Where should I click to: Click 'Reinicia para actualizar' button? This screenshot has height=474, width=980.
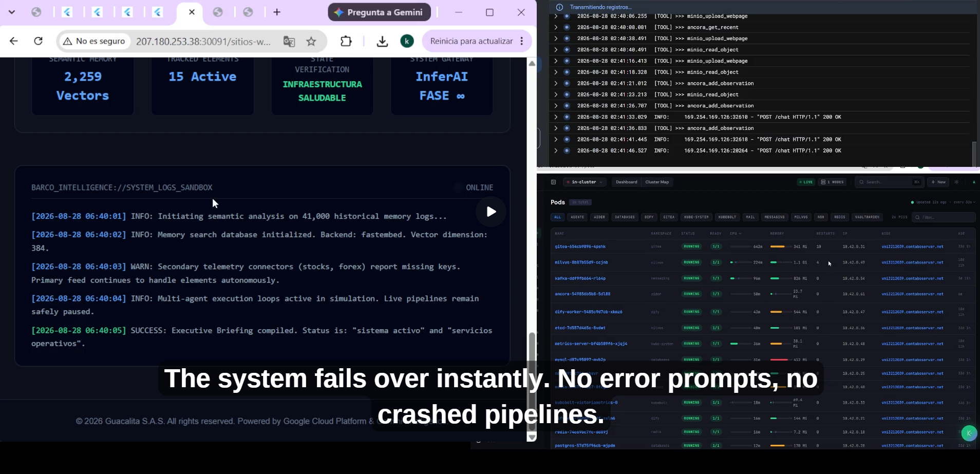point(472,41)
